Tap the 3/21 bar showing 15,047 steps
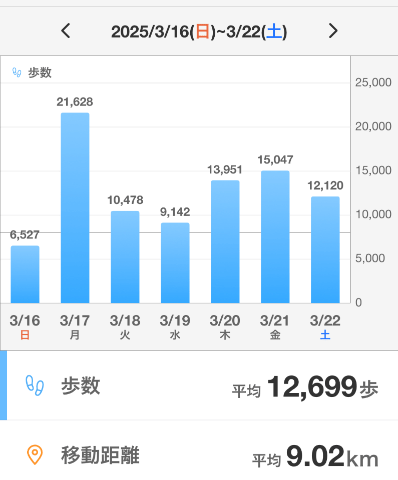 275,237
